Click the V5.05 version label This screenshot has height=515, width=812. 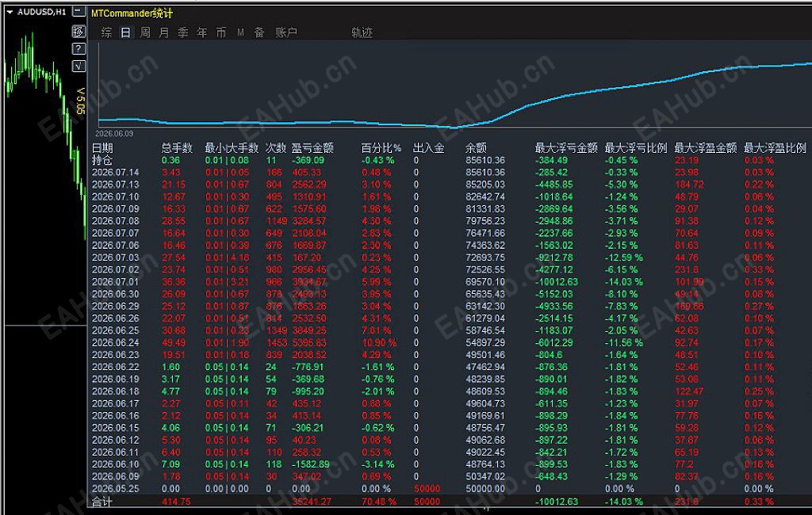click(80, 101)
